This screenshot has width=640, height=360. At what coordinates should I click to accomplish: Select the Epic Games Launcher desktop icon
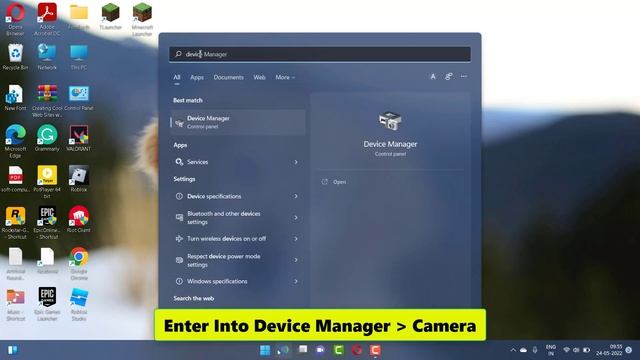click(x=47, y=304)
